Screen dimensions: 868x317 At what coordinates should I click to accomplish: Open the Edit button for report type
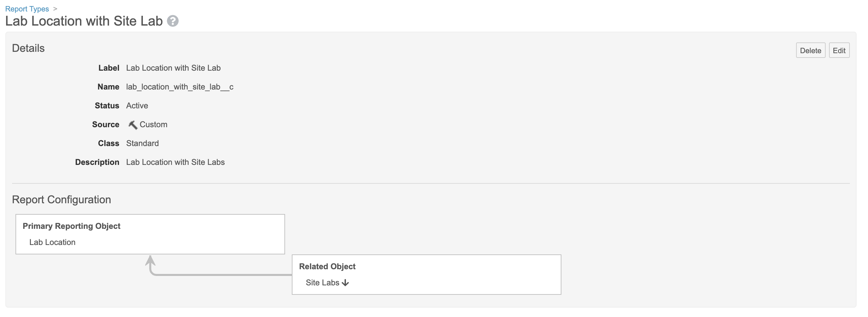click(x=839, y=50)
